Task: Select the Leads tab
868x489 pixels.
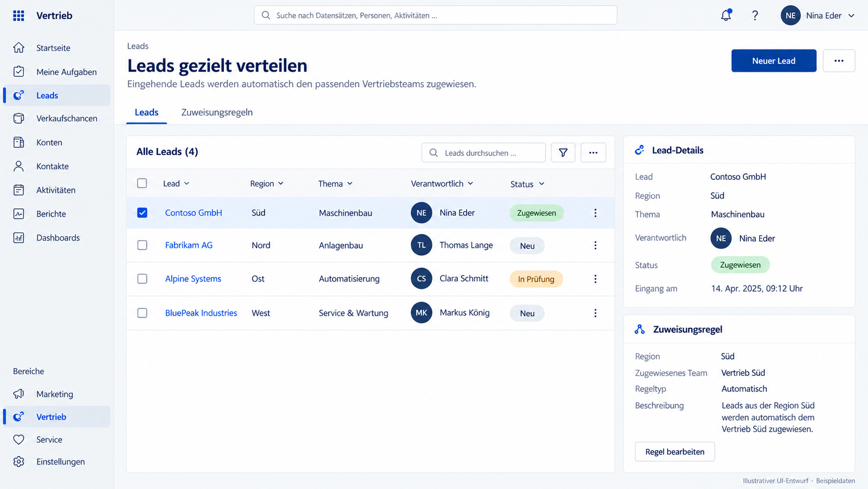Action: point(146,112)
